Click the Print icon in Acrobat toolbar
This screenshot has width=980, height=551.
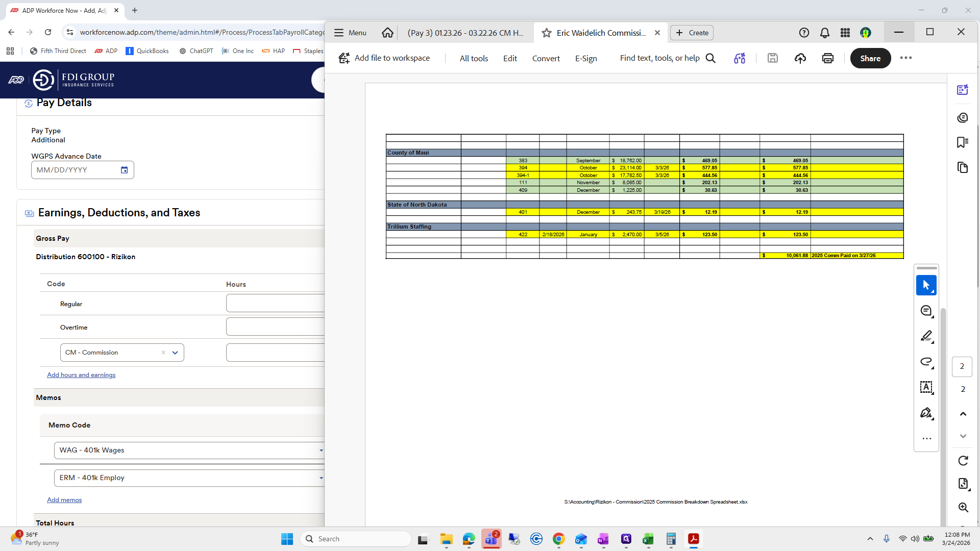click(x=827, y=58)
